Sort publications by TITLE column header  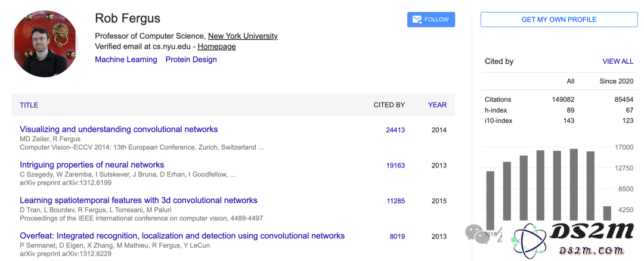tap(29, 105)
